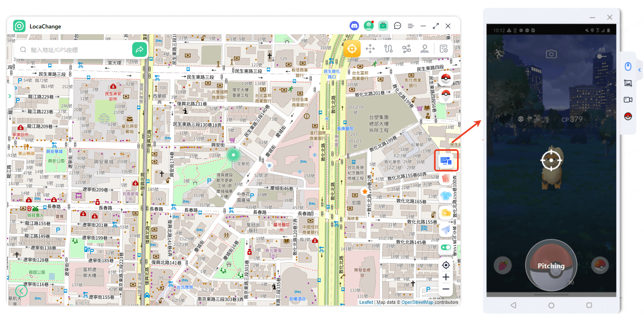The image size is (644, 324).
Task: Open the feedback chat bubble icon
Action: pyautogui.click(x=397, y=26)
